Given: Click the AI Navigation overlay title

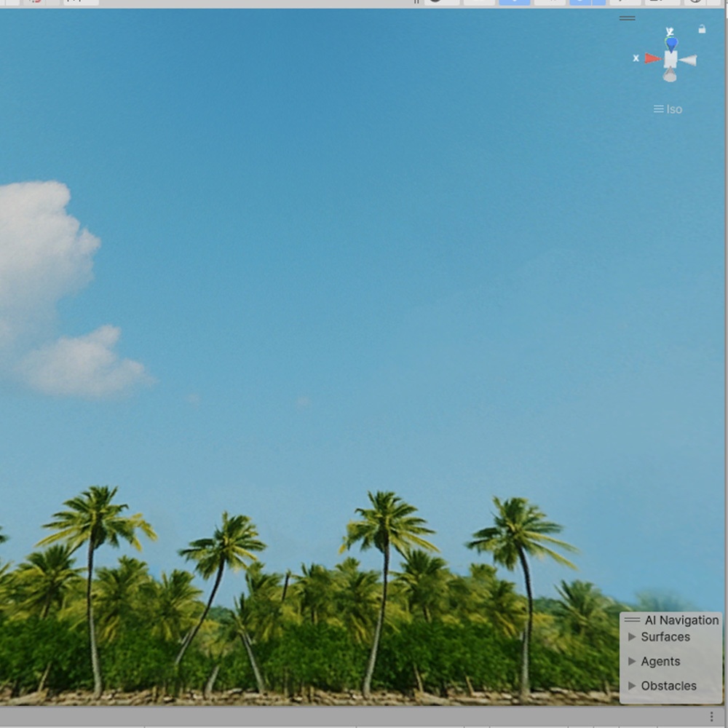Looking at the screenshot, I should (x=681, y=620).
